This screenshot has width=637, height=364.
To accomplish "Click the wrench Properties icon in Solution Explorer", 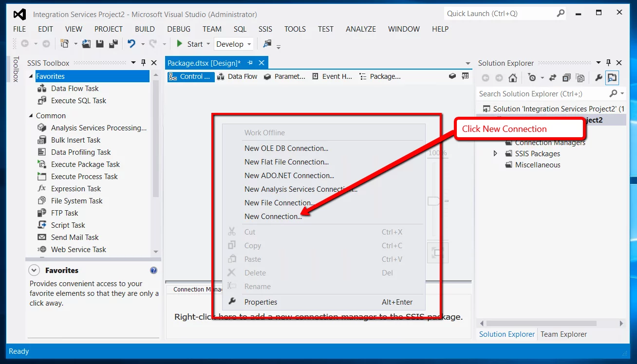I will tap(599, 78).
